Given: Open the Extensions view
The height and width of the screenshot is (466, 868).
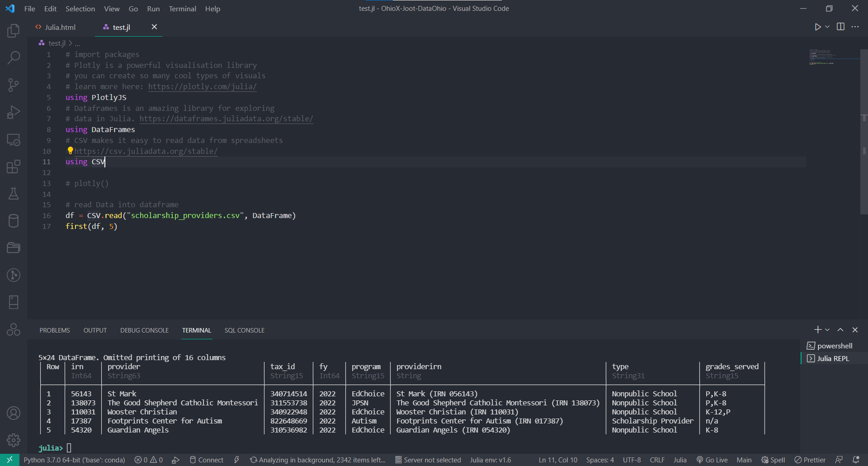Looking at the screenshot, I should [14, 166].
